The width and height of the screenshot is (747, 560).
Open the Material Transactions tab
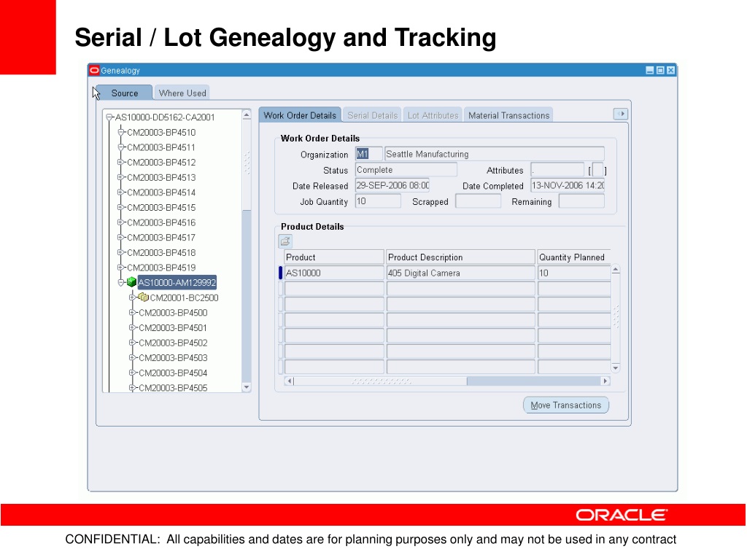(x=508, y=115)
